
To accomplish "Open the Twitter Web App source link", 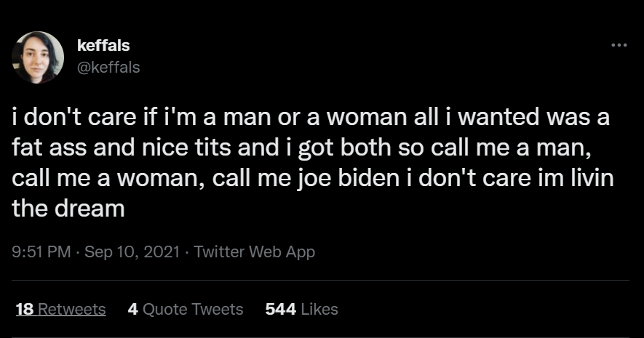I will coord(255,252).
